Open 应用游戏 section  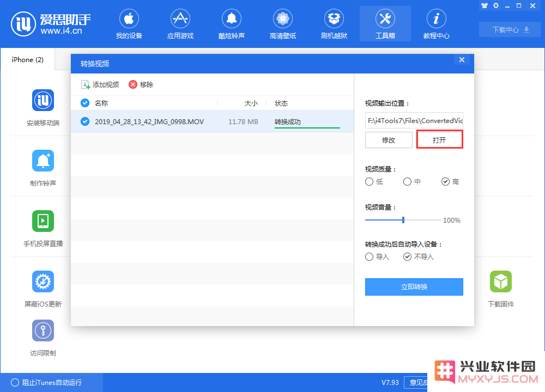click(180, 24)
